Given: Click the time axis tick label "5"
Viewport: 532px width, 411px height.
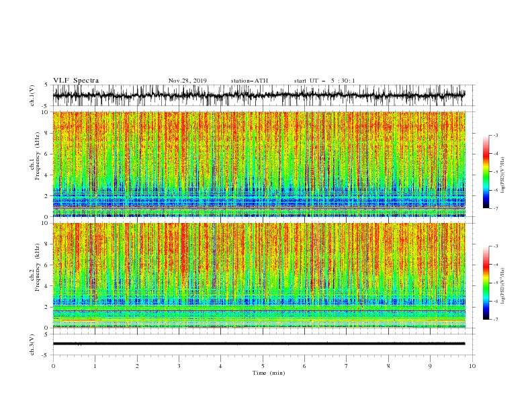Looking at the screenshot, I should (263, 366).
